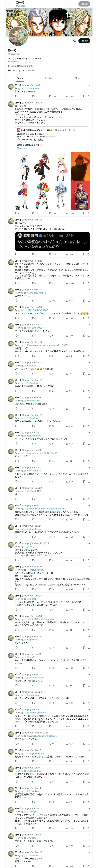Image resolution: width=98 pixels, height=868 pixels.
Task: View the 41 Followers list
Action: pyautogui.click(x=29, y=70)
